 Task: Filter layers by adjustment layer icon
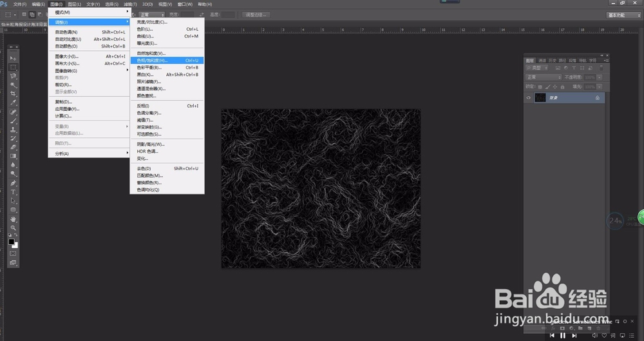click(x=566, y=68)
